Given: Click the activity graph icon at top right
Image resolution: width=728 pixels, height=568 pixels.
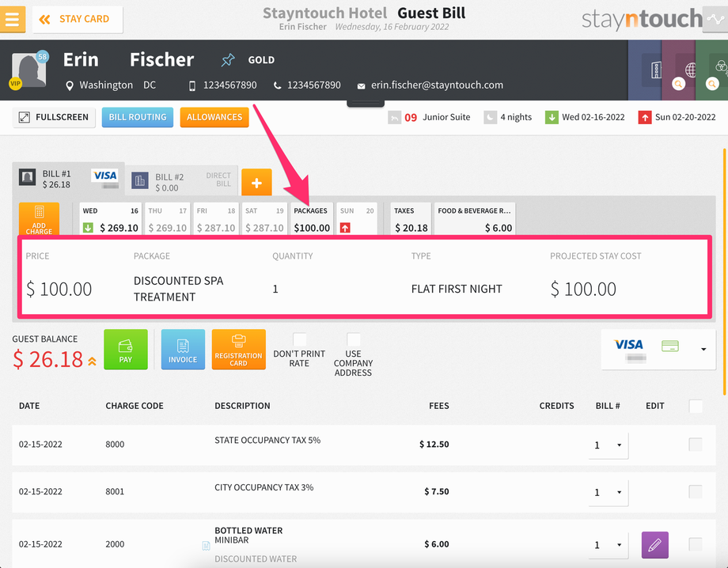Looking at the screenshot, I should coord(715,19).
